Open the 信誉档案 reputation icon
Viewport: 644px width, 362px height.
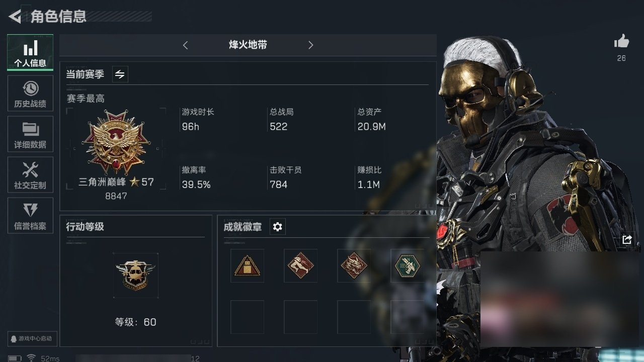tap(30, 216)
